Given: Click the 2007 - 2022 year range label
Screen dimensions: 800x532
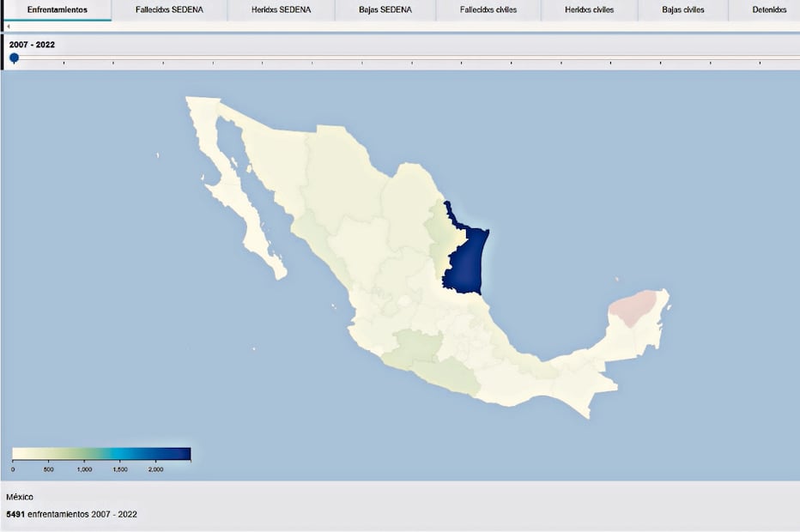Looking at the screenshot, I should pyautogui.click(x=32, y=44).
